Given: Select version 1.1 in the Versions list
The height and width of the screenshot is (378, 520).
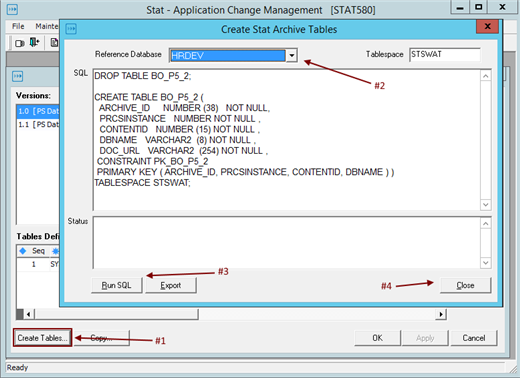Looking at the screenshot, I should pyautogui.click(x=38, y=124).
